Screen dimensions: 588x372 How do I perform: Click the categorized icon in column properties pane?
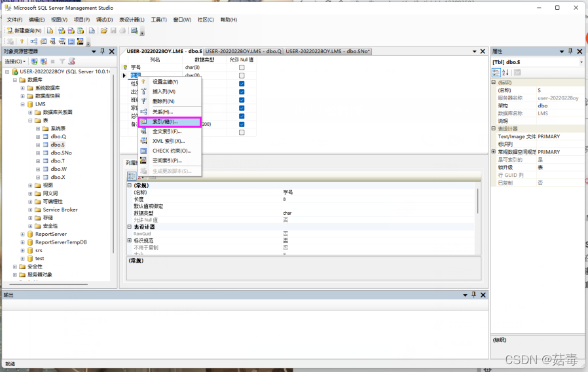132,176
